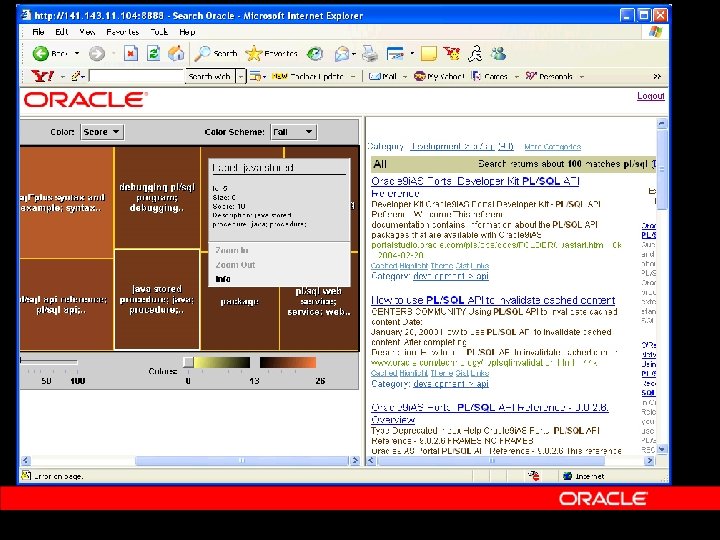
Task: Click the java stored procedure treemap cell
Action: pos(157,299)
